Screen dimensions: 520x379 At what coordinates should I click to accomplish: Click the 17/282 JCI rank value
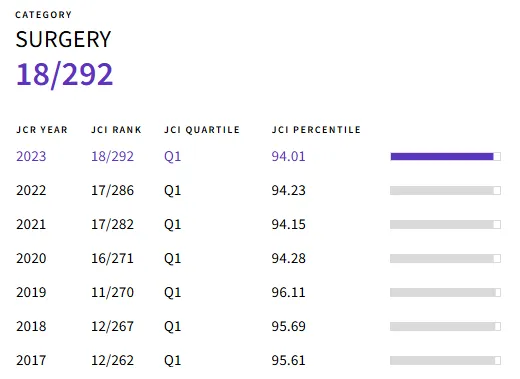pyautogui.click(x=112, y=224)
